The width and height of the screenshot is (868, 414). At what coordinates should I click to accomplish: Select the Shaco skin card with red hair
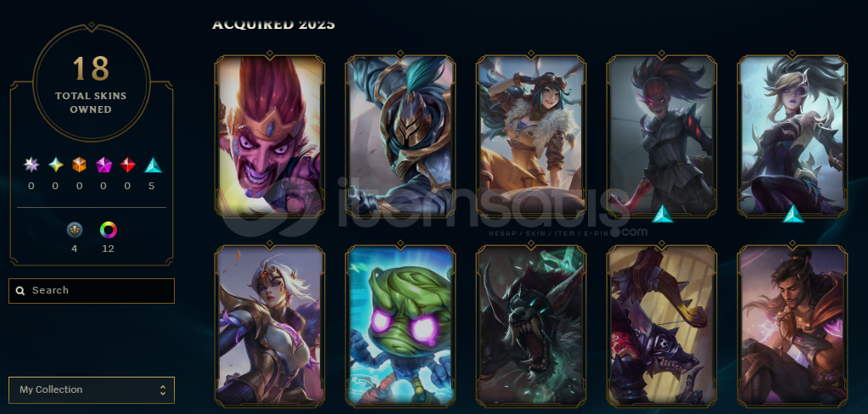pos(270,136)
